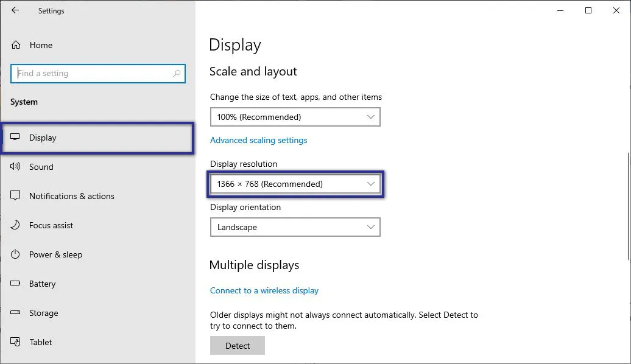Open Power & sleep using its icon
This screenshot has width=631, height=364.
point(14,254)
